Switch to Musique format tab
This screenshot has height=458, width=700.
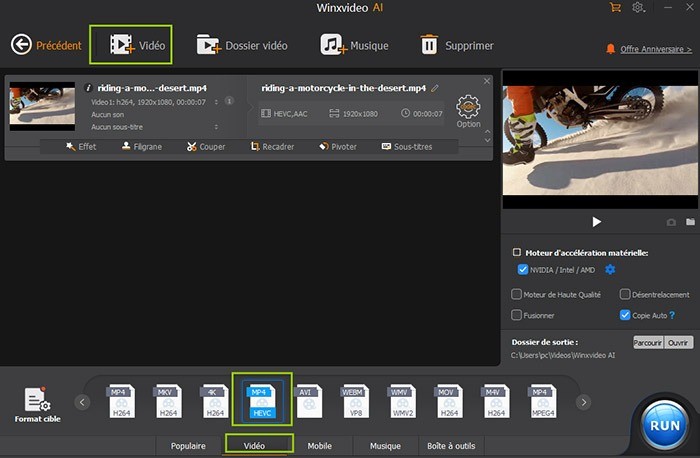coord(385,446)
